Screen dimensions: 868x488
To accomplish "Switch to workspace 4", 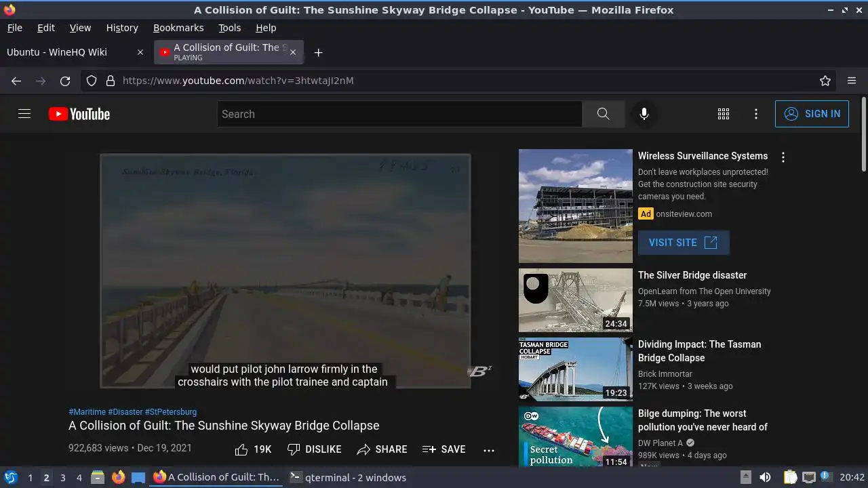I will 79,477.
